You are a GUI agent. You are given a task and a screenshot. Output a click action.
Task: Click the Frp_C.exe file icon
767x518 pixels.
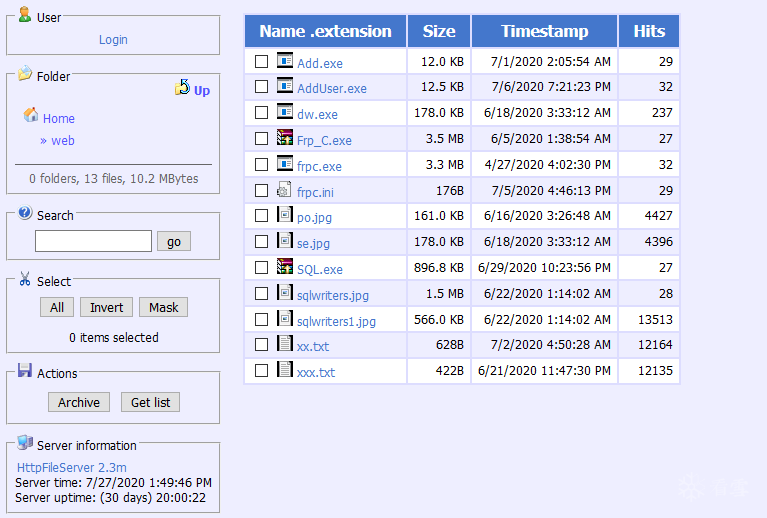285,138
